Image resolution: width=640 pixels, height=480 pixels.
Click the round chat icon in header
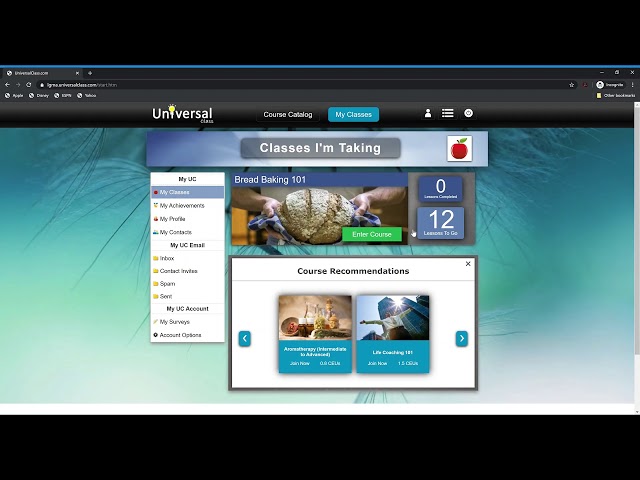pos(469,113)
